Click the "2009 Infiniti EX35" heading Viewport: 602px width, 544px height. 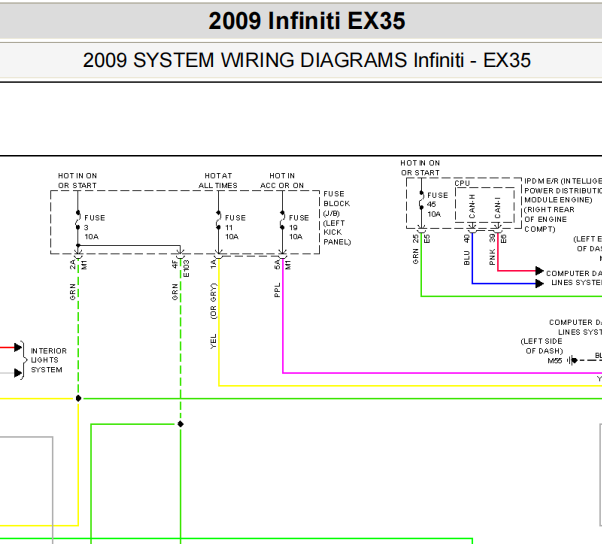[307, 21]
